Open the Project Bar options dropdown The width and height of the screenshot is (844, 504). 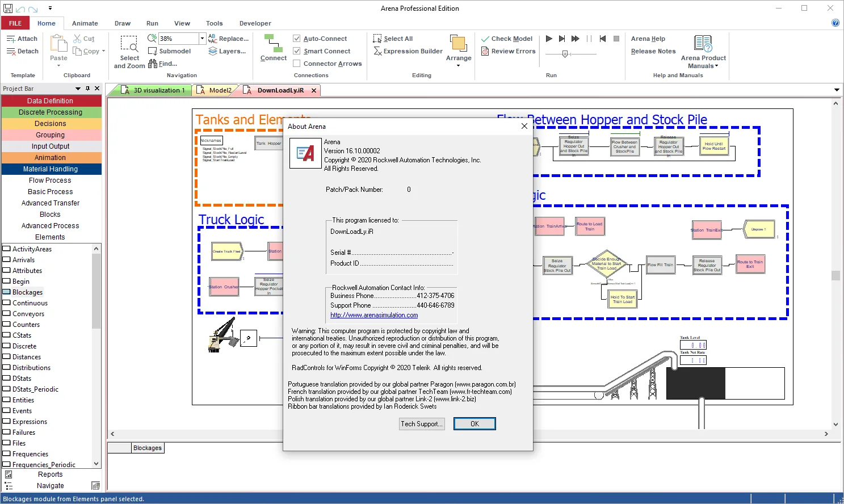point(78,89)
